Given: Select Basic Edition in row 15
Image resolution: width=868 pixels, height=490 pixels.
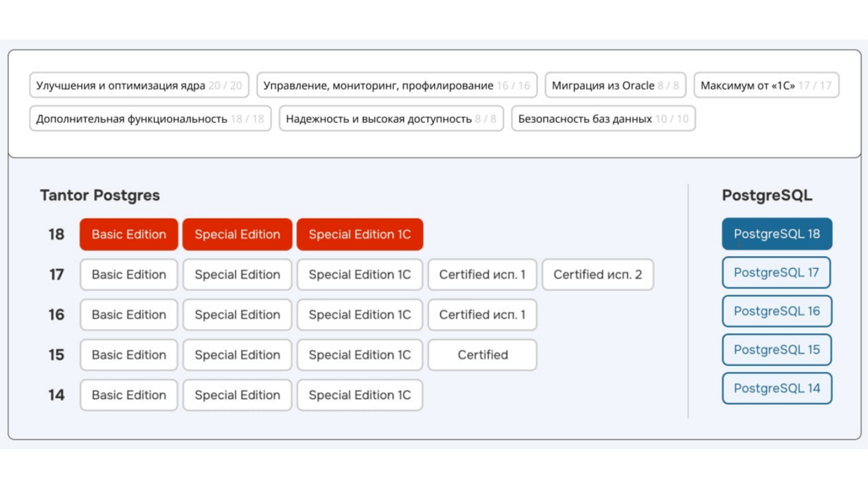Looking at the screenshot, I should 129,355.
